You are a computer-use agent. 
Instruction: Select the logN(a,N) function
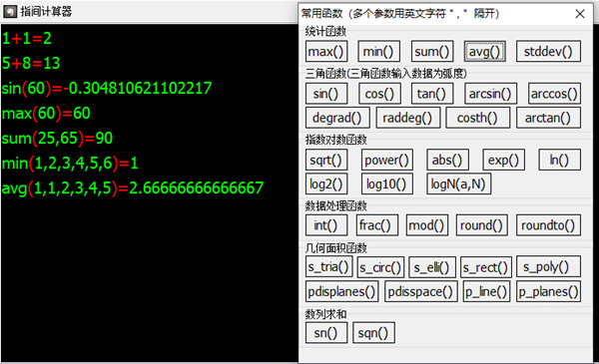459,183
